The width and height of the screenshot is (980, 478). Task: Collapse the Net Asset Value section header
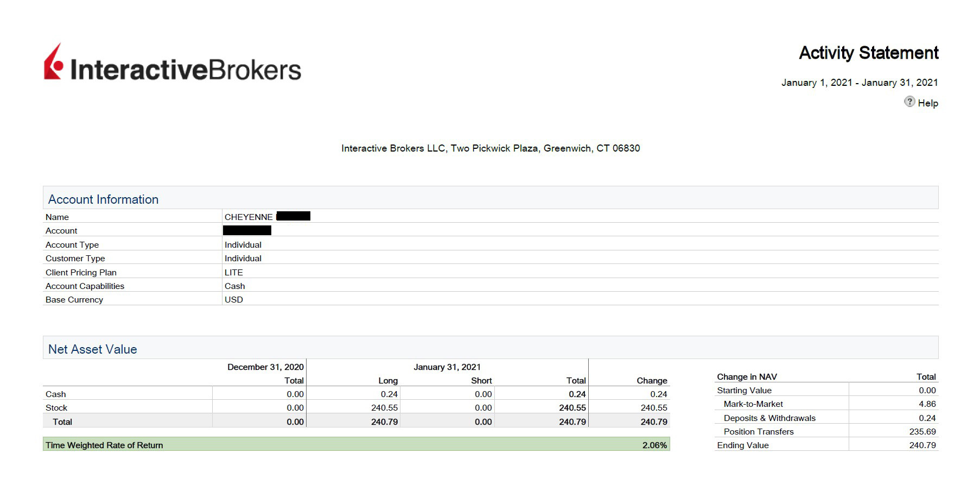(92, 349)
